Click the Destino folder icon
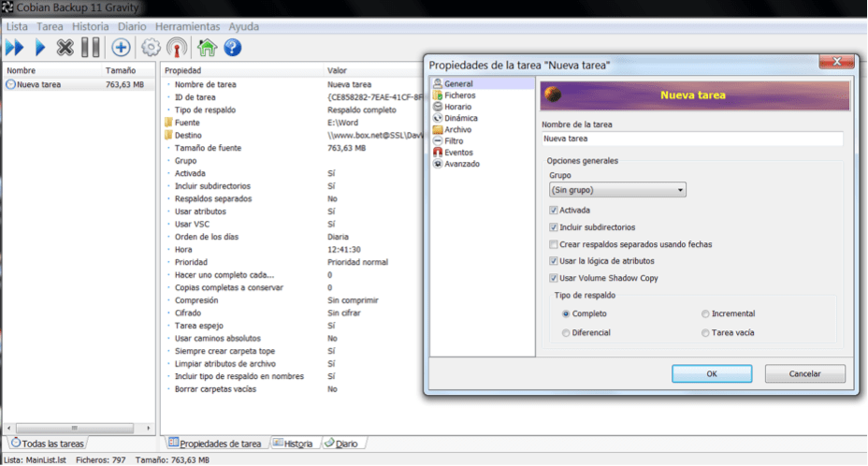Image resolution: width=868 pixels, height=466 pixels. click(168, 135)
